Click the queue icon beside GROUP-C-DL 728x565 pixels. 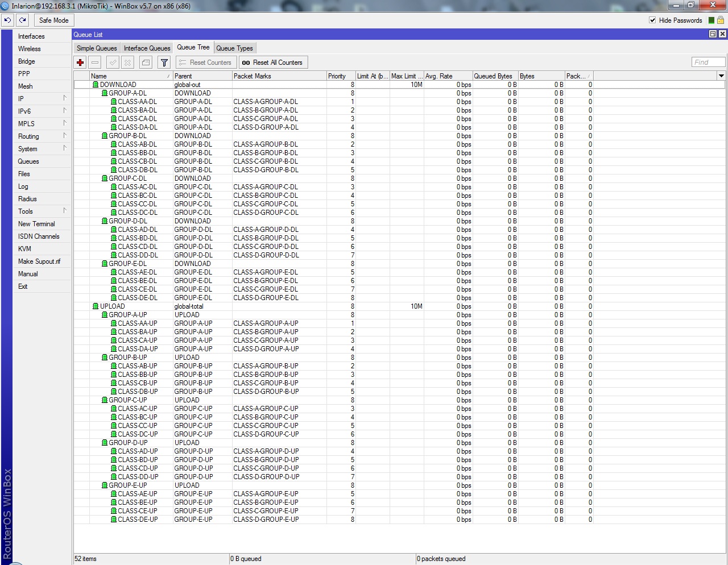105,178
